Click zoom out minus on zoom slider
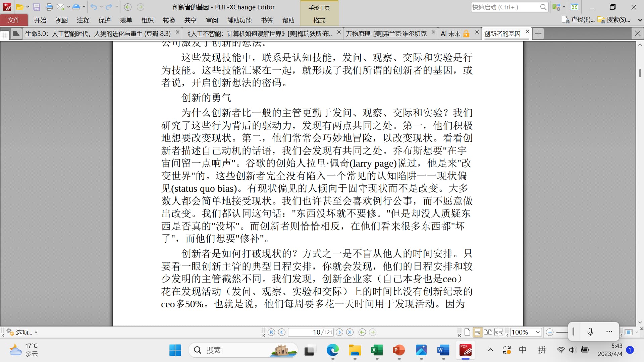The height and width of the screenshot is (362, 644). [x=549, y=332]
